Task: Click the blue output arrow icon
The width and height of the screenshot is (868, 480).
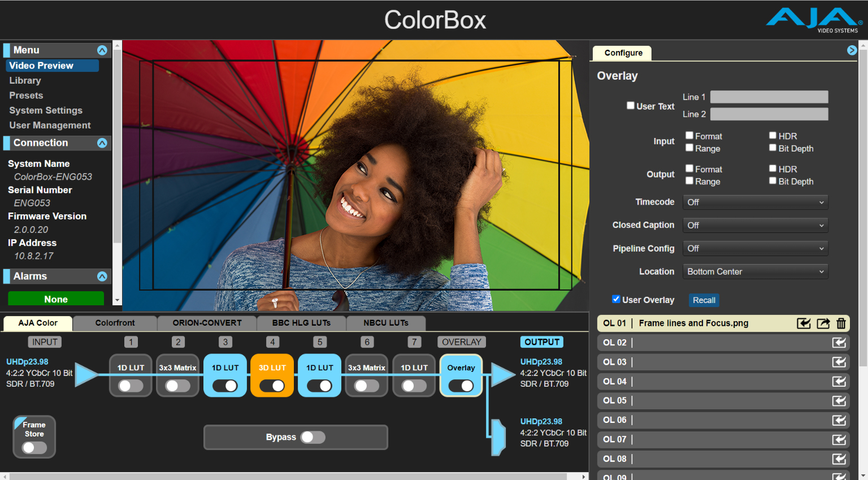Action: pos(502,375)
